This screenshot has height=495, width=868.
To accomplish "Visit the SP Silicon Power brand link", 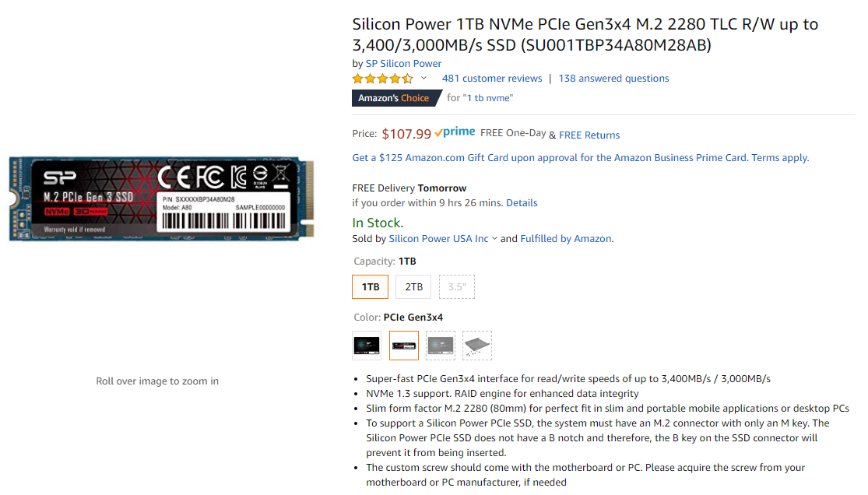I will tap(403, 64).
